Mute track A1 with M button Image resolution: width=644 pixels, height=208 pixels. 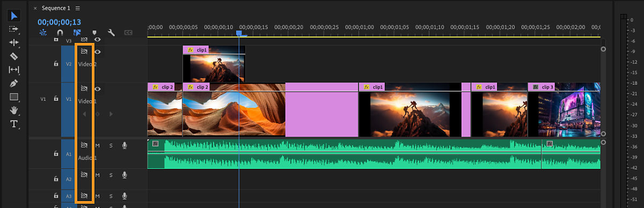click(x=97, y=145)
